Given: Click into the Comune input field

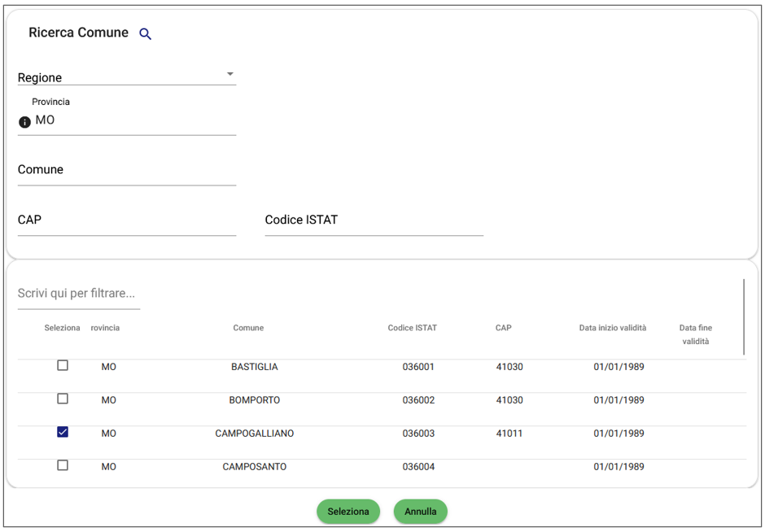Looking at the screenshot, I should (x=126, y=170).
